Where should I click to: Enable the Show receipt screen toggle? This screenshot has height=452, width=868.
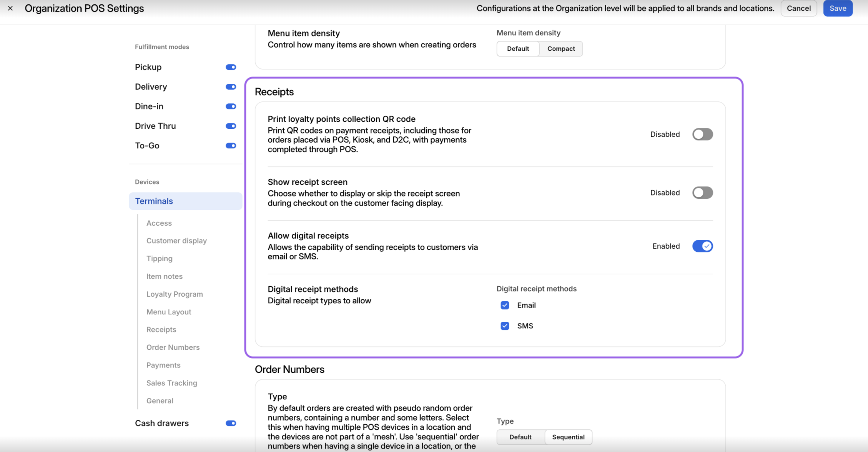[x=702, y=193]
